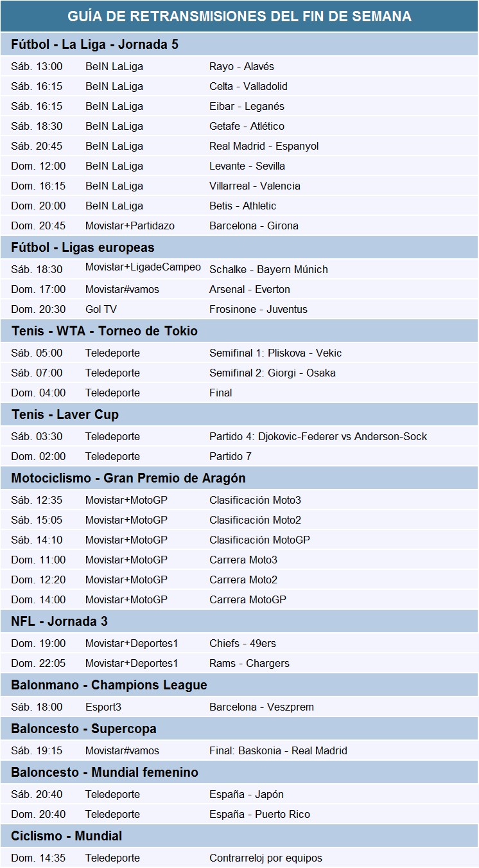Click the Schalke - Bayern Múnich match
The width and height of the screenshot is (479, 868).
pos(268,269)
